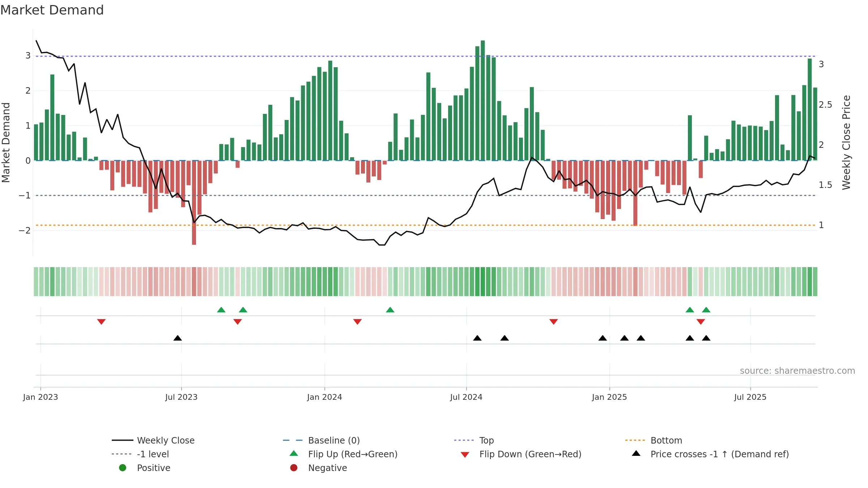Click the black price-cross marker just before Jul 2023
Image resolution: width=868 pixels, height=488 pixels.
click(178, 338)
